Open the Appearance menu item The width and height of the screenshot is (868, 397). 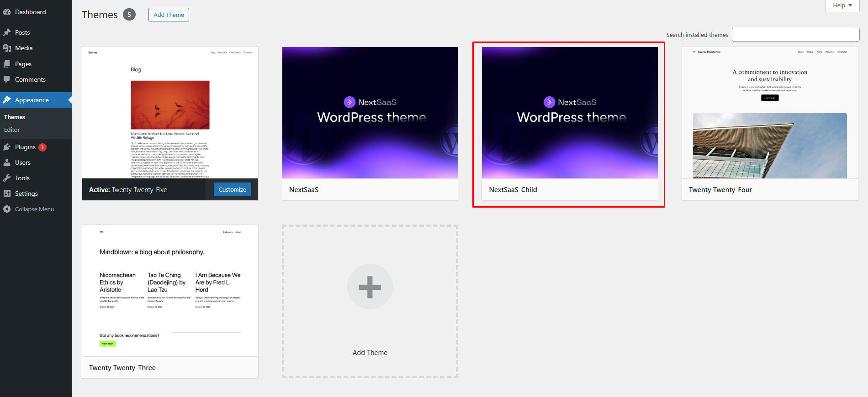[32, 100]
